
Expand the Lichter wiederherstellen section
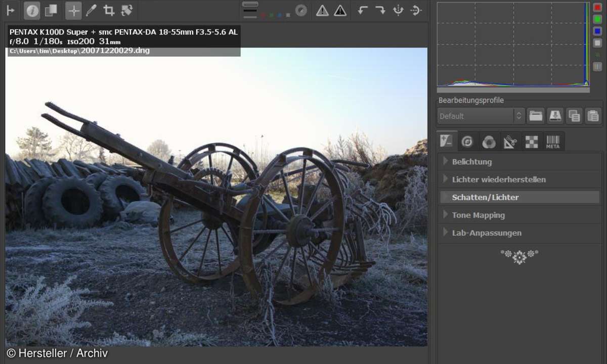point(519,179)
